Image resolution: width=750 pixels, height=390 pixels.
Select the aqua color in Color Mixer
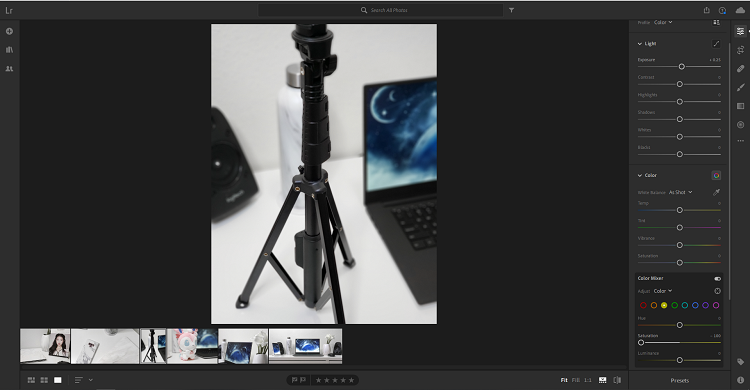point(684,305)
